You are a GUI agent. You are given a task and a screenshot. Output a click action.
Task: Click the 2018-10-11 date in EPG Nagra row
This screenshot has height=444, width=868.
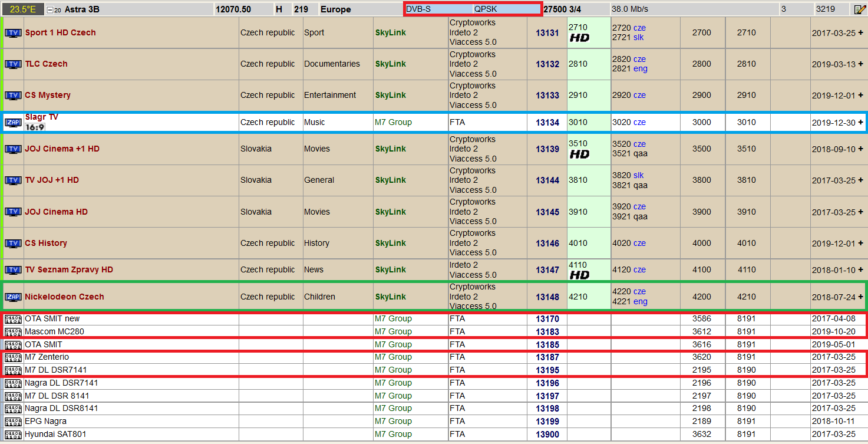(x=833, y=422)
